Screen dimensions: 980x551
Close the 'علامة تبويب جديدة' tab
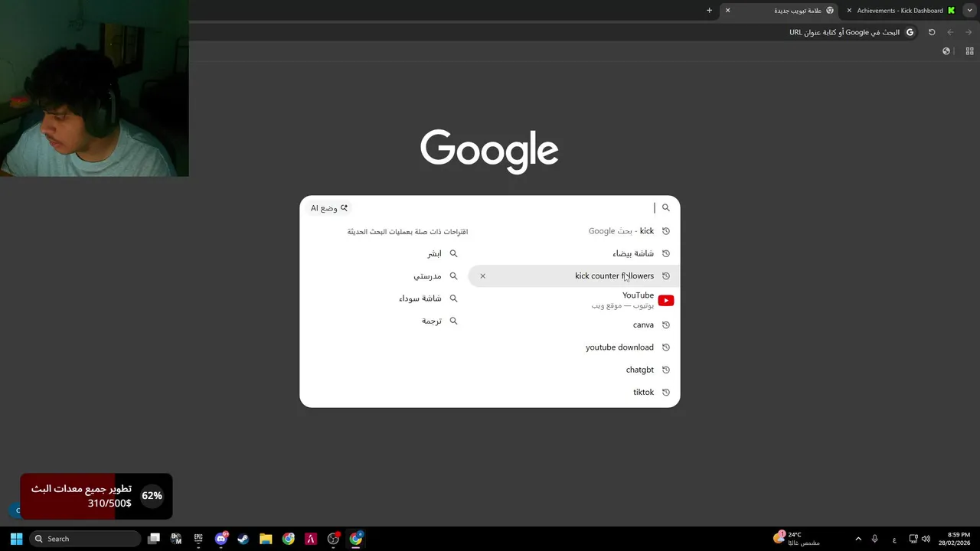point(727,11)
